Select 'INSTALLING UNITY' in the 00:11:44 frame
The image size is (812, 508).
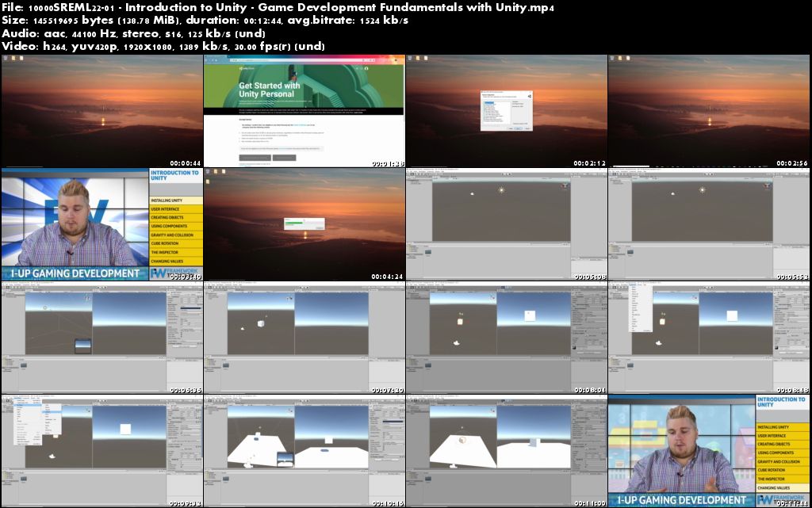click(x=782, y=427)
